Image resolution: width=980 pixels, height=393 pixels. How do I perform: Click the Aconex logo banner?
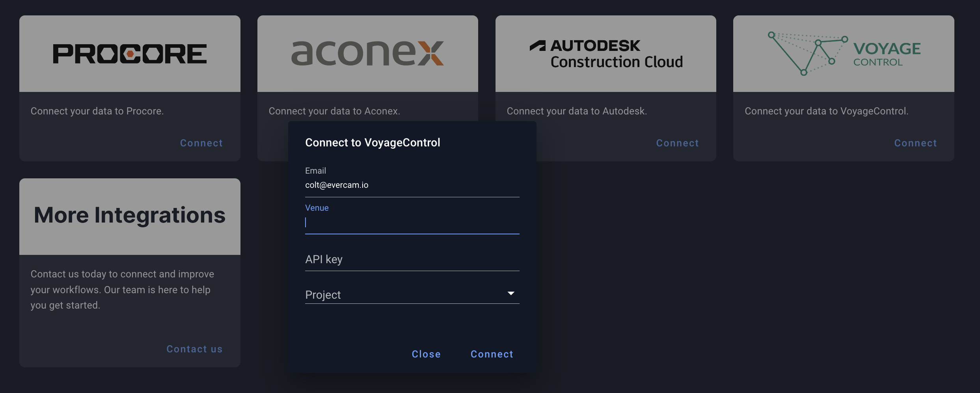[367, 54]
